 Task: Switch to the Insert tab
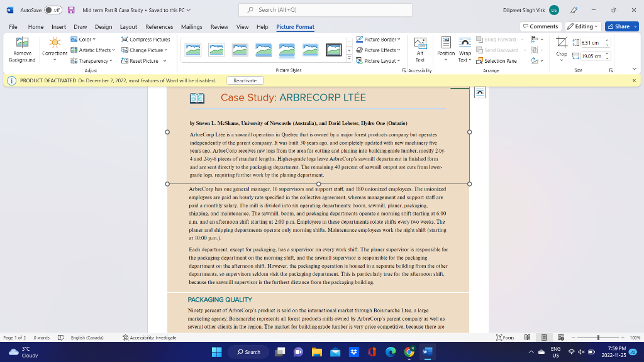[58, 26]
